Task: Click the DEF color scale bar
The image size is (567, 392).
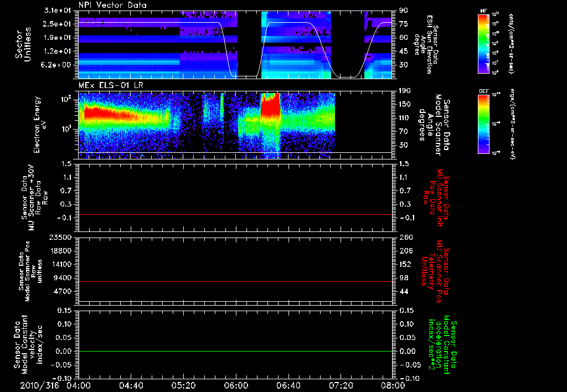Action: [x=483, y=124]
